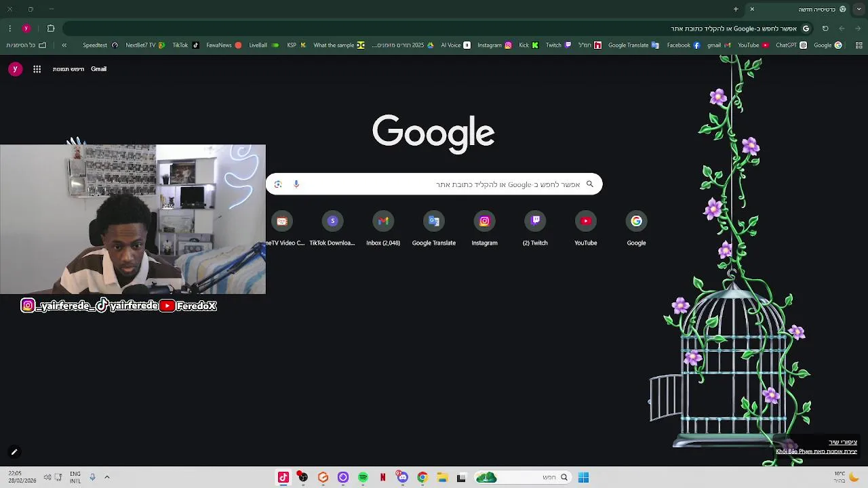Viewport: 868px width, 488px height.
Task: Open Discord from the taskbar
Action: pos(403,477)
